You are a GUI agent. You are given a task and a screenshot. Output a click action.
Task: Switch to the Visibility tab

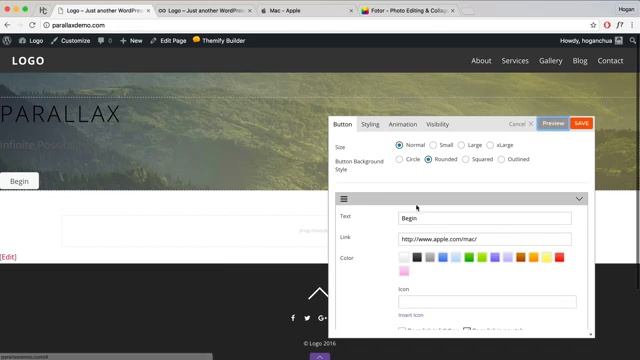click(x=438, y=124)
